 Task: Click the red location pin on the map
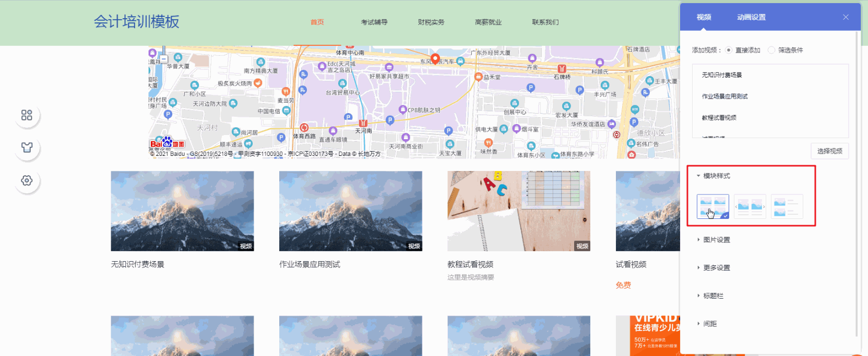point(435,58)
